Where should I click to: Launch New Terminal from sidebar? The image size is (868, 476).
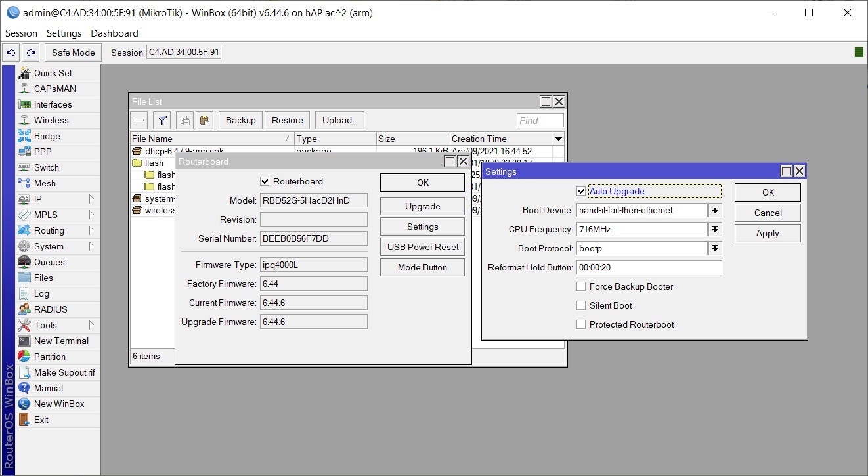pyautogui.click(x=58, y=341)
